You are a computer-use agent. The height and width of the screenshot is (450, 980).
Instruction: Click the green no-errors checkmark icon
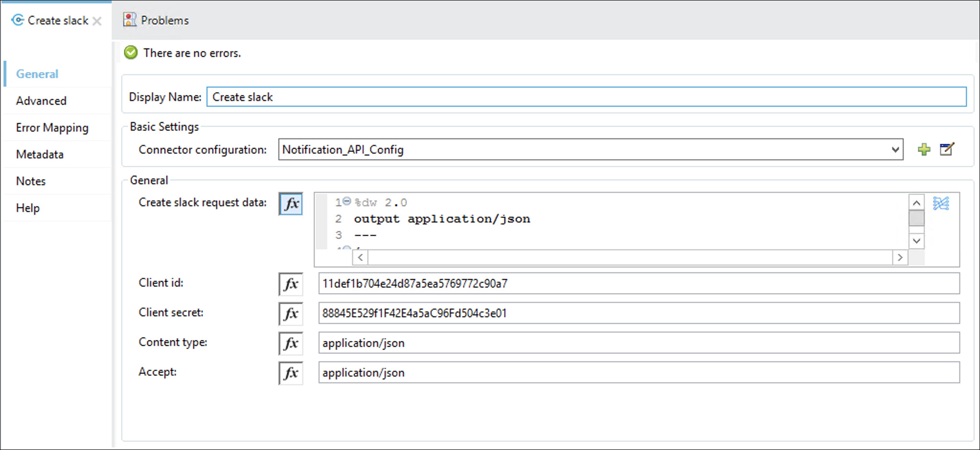pos(131,52)
